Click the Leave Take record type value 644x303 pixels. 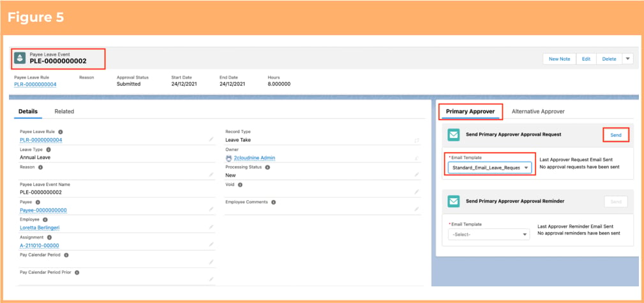pos(238,140)
